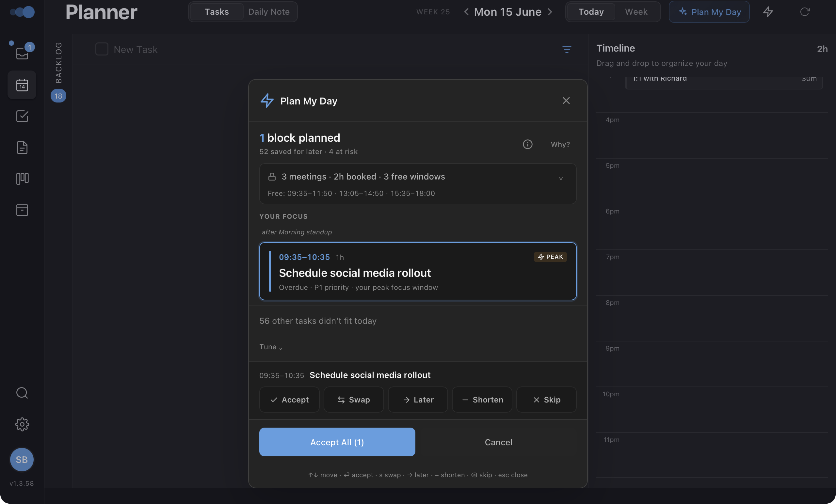Go to the previous day arrow
This screenshot has width=836, height=504.
click(x=466, y=12)
